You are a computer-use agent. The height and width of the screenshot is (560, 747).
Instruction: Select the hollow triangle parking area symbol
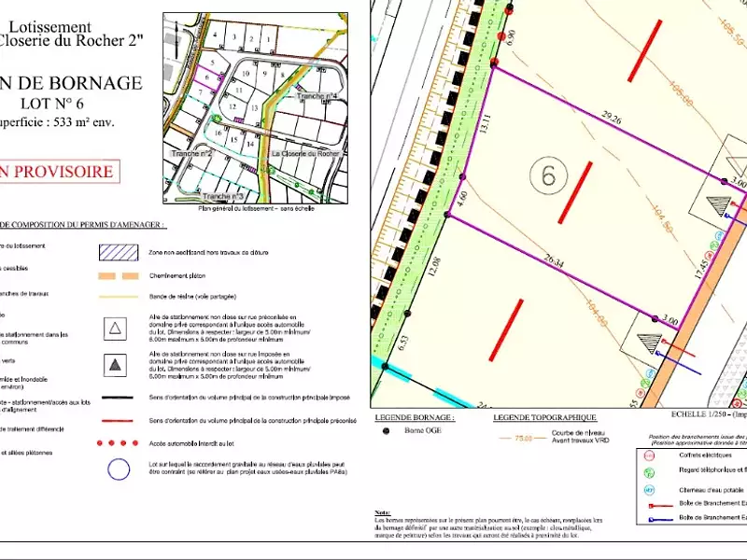coord(115,328)
